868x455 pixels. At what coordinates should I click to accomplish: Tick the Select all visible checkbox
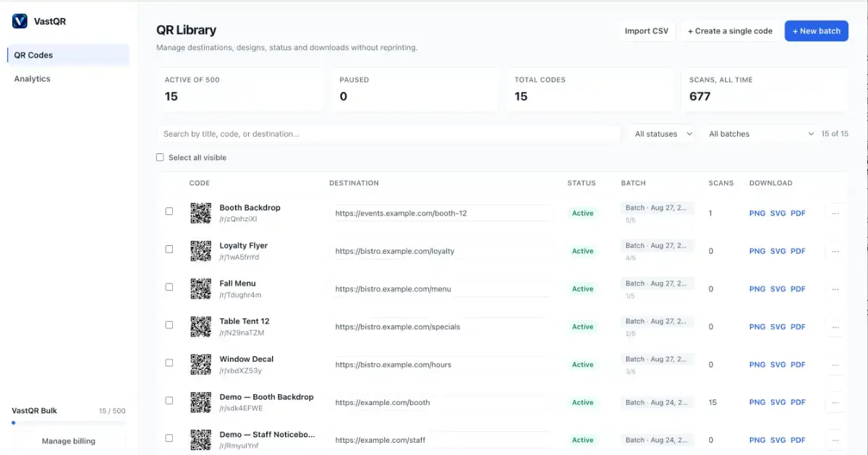click(x=160, y=157)
